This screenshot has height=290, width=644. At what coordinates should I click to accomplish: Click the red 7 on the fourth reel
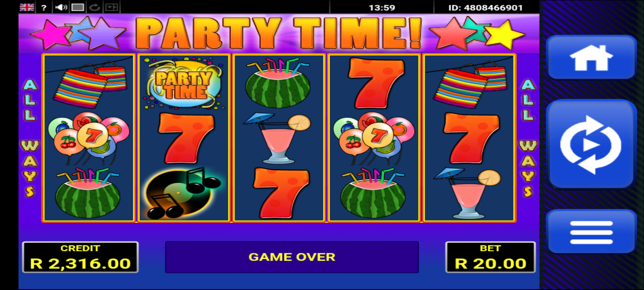click(x=375, y=83)
